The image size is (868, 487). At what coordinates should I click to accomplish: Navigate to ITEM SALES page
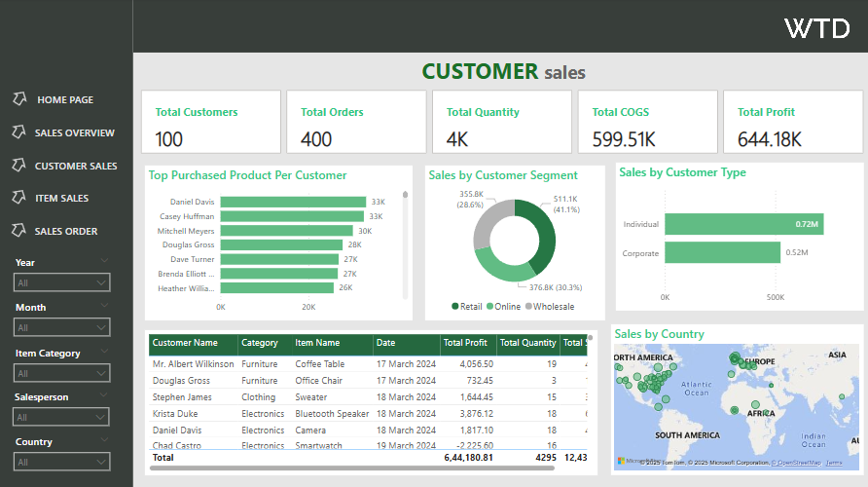coord(61,198)
